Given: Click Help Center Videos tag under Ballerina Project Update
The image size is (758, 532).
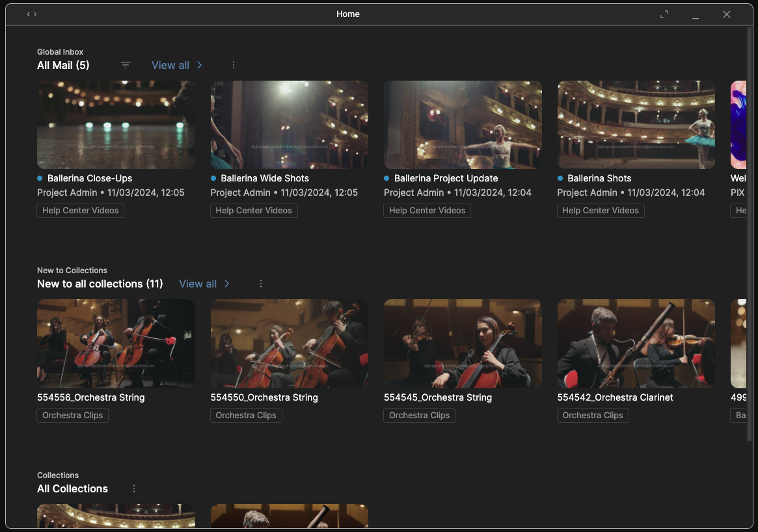Looking at the screenshot, I should (x=427, y=211).
